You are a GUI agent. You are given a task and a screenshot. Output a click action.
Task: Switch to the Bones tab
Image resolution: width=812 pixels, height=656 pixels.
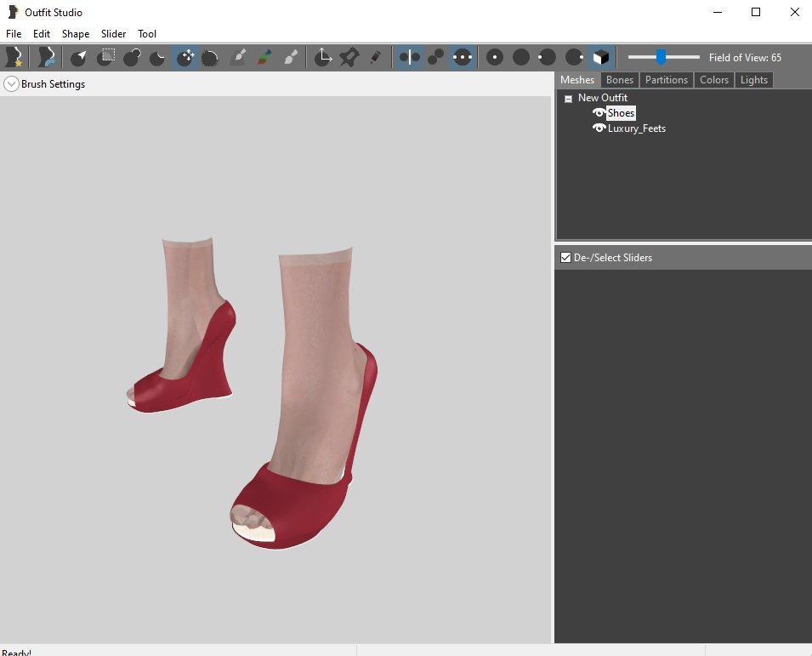(x=620, y=80)
